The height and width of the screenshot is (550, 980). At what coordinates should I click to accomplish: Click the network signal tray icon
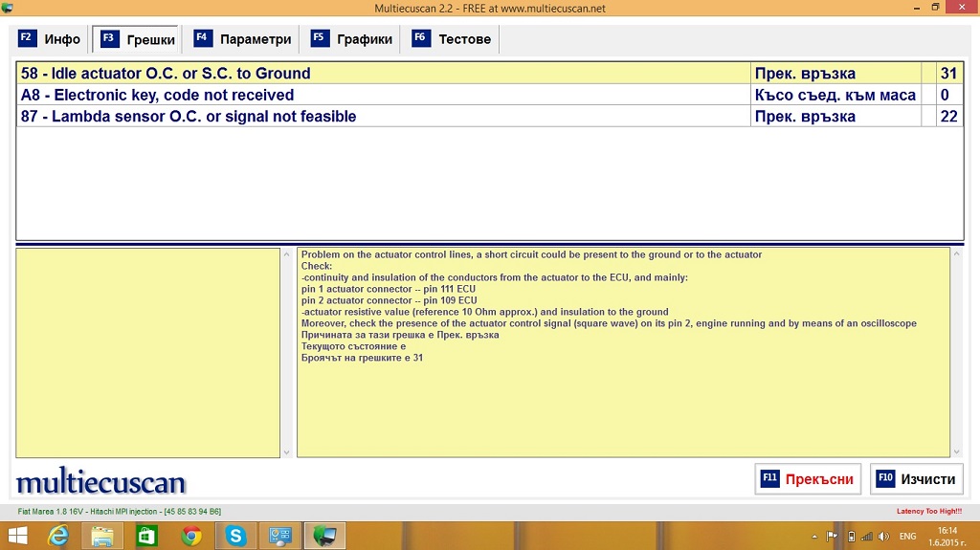pyautogui.click(x=868, y=536)
